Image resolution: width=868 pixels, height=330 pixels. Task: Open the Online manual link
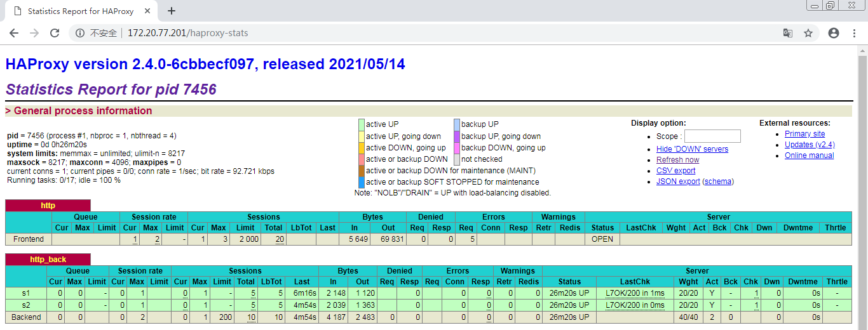point(809,155)
